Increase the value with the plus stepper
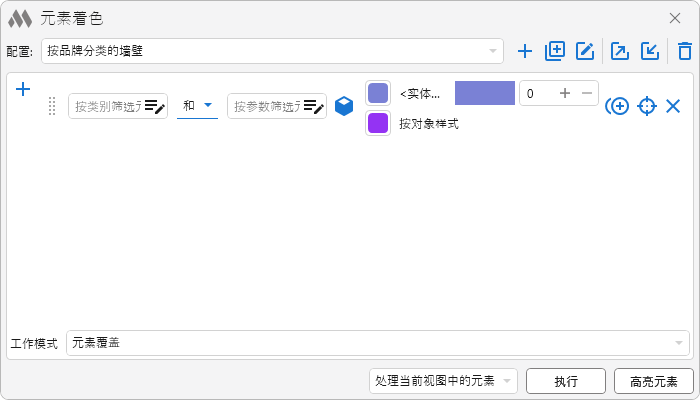Image resolution: width=700 pixels, height=400 pixels. tap(565, 93)
